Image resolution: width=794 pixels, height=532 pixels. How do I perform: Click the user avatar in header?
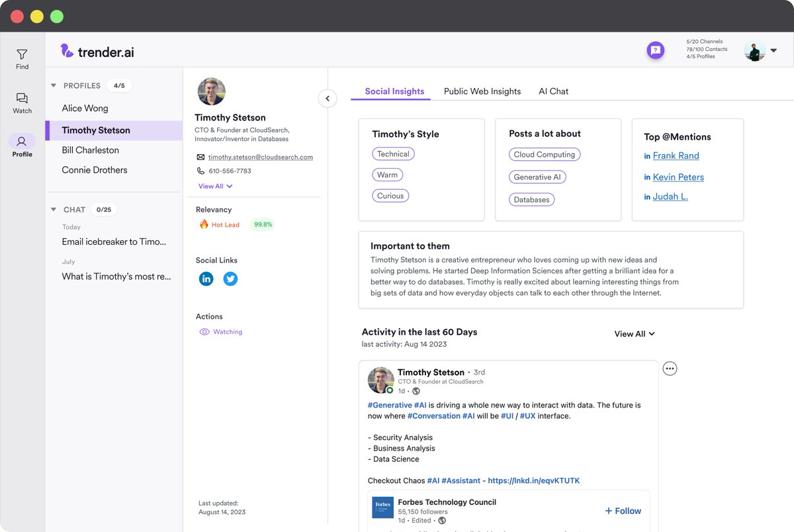coord(754,50)
